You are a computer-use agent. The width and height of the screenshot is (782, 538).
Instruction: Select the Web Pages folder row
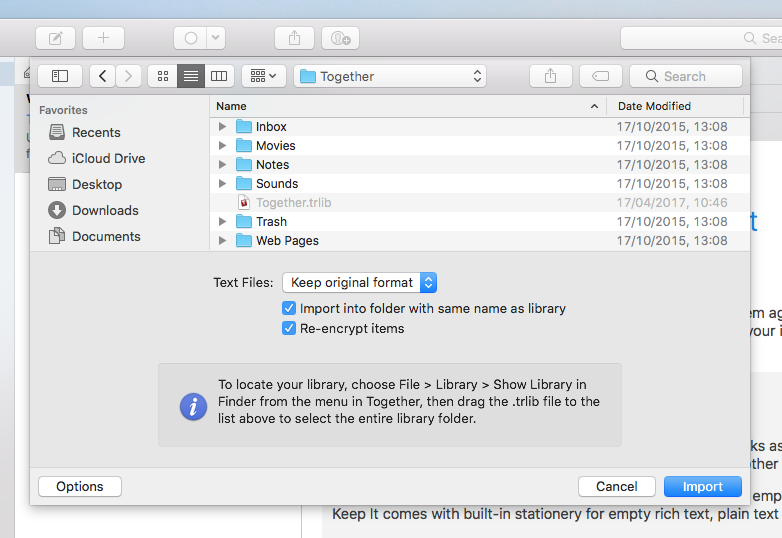point(480,240)
